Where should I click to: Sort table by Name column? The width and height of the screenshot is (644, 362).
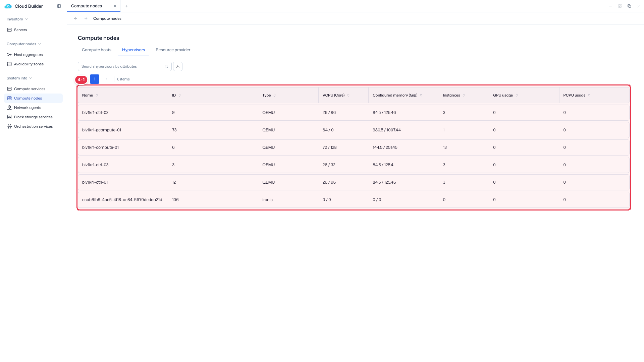click(x=97, y=95)
